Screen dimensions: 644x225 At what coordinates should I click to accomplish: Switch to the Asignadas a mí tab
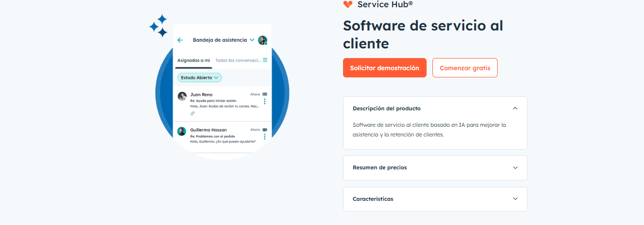coord(193,60)
